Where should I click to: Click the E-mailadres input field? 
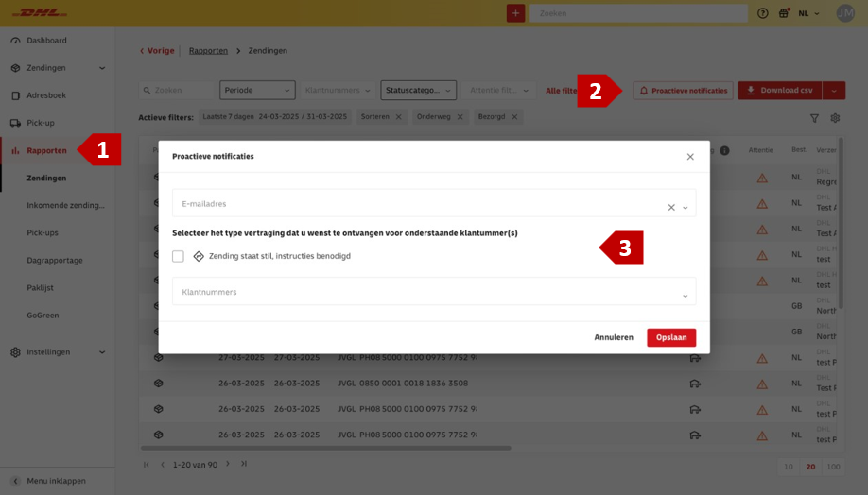[421, 203]
